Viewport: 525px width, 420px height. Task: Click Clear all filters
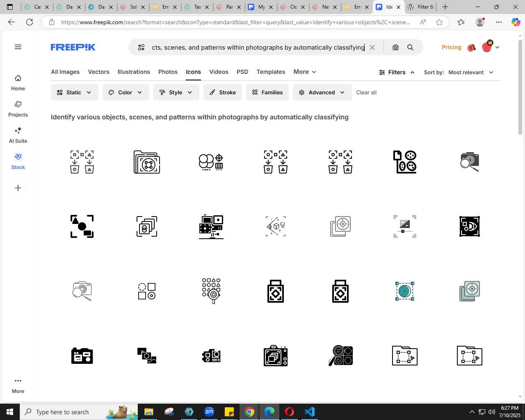pos(366,92)
